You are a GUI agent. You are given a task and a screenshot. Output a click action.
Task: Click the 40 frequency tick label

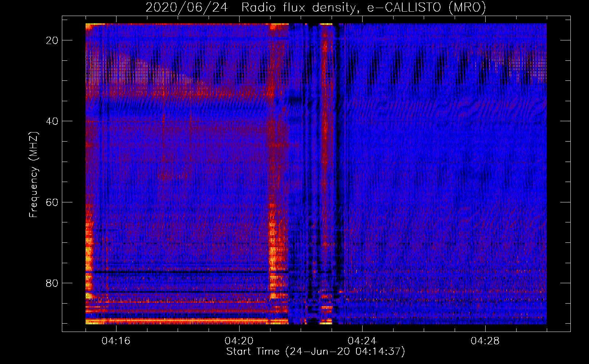click(52, 121)
